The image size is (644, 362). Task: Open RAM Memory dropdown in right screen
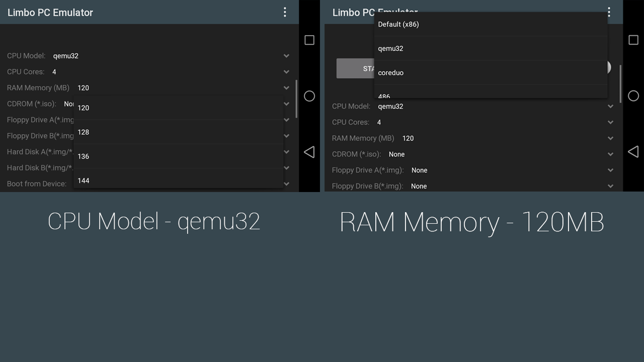point(610,138)
